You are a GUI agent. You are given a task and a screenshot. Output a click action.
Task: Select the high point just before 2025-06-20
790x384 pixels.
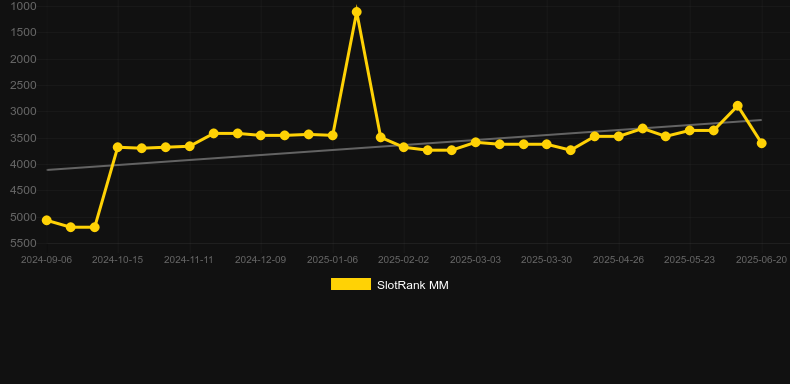[738, 106]
